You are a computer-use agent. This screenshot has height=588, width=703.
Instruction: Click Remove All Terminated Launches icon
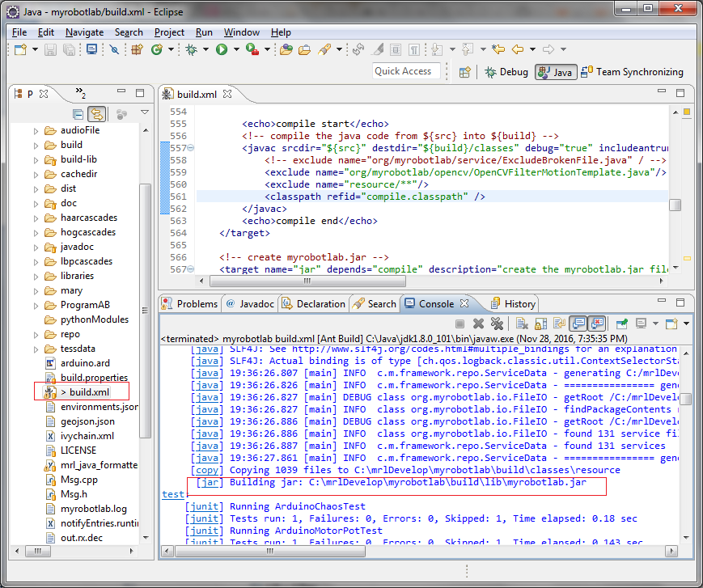pos(497,324)
